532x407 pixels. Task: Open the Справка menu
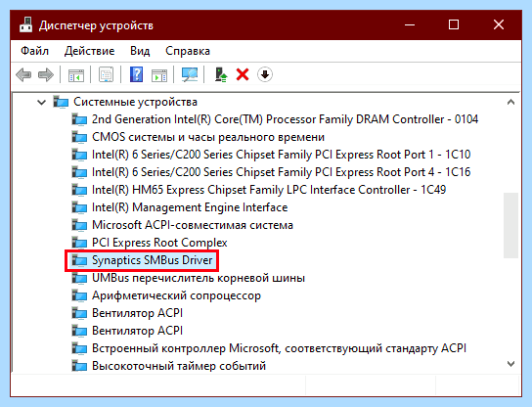(188, 51)
